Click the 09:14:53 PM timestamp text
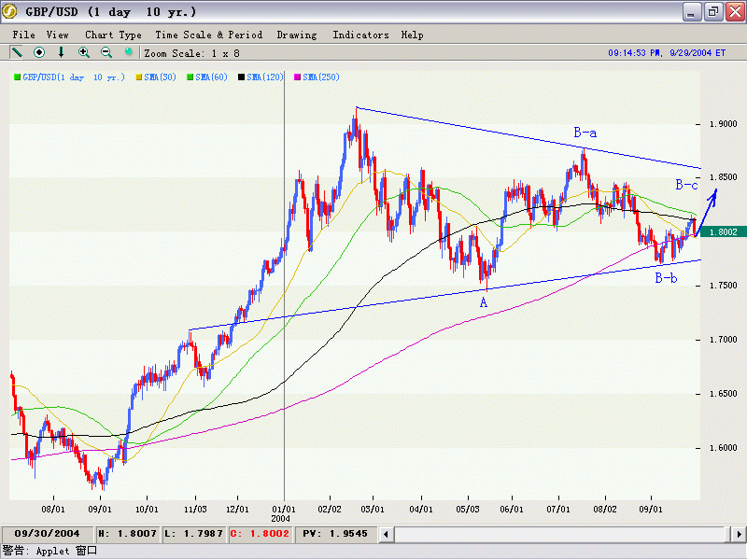This screenshot has width=747, height=560. coord(667,53)
